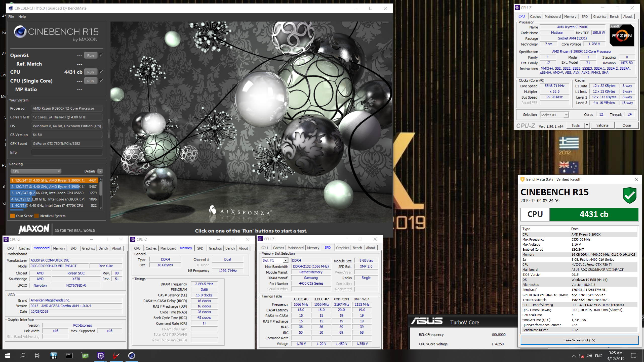Close the BenchMate Verified Result window
Screen dimensions: 644x362
click(636, 179)
